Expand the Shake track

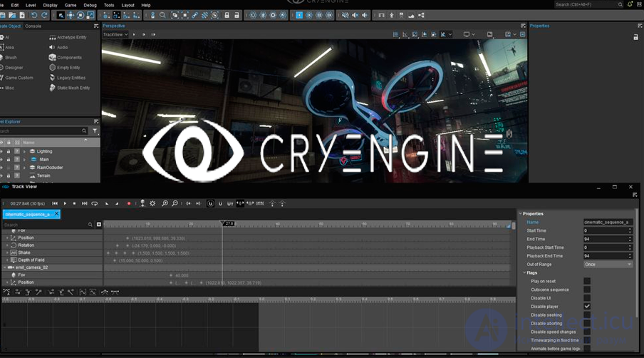click(7, 252)
